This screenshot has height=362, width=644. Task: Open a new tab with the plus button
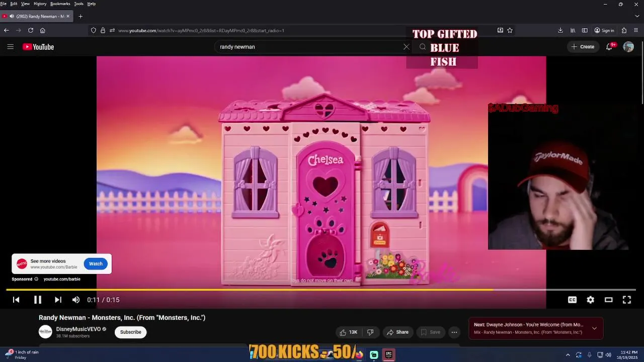(x=80, y=16)
